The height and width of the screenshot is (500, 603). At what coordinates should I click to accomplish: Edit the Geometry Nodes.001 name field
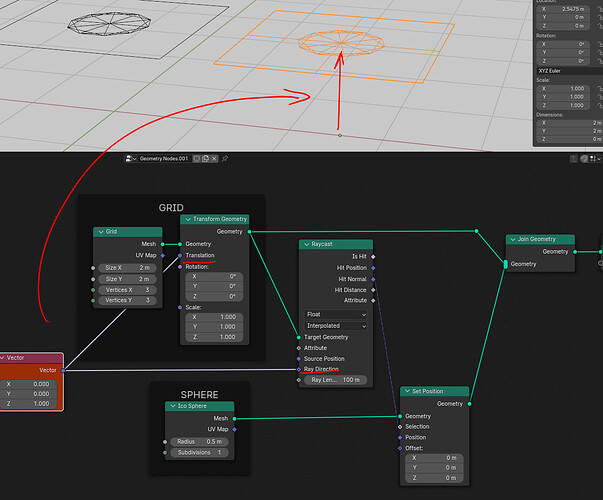(x=164, y=158)
